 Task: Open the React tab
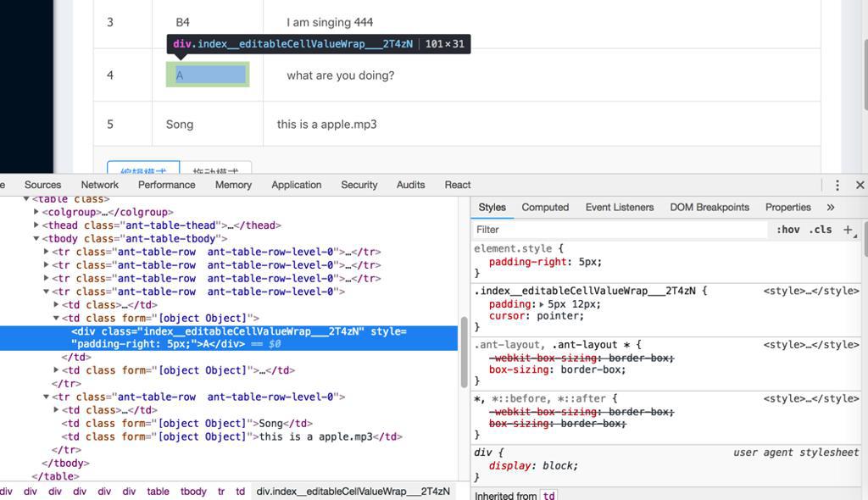coord(457,185)
